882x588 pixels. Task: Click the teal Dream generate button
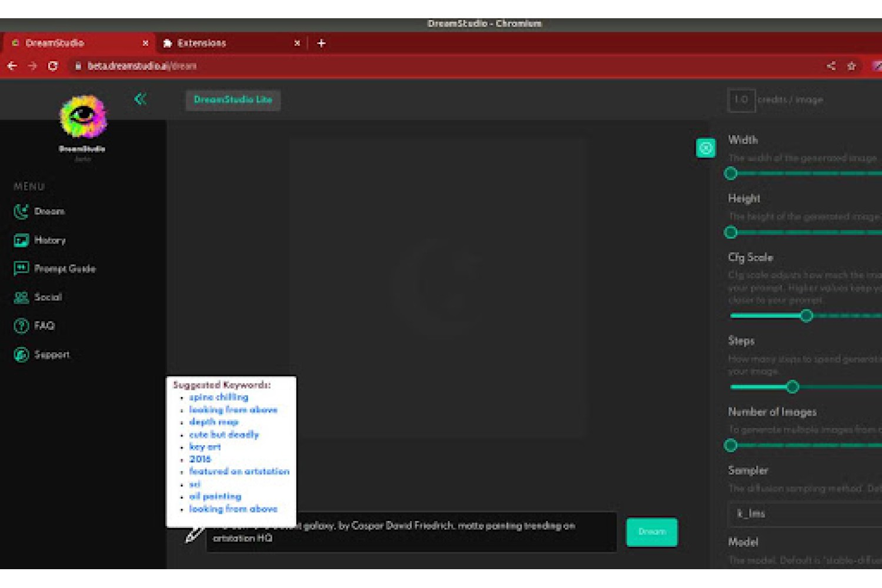coord(652,532)
